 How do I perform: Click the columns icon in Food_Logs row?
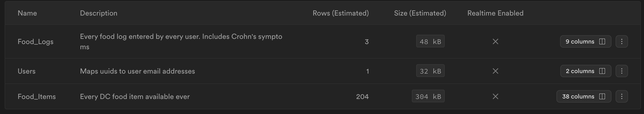pos(602,41)
